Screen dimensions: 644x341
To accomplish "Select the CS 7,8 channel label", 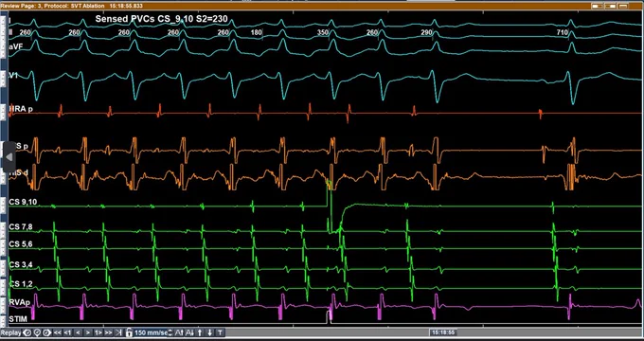I will point(21,227).
